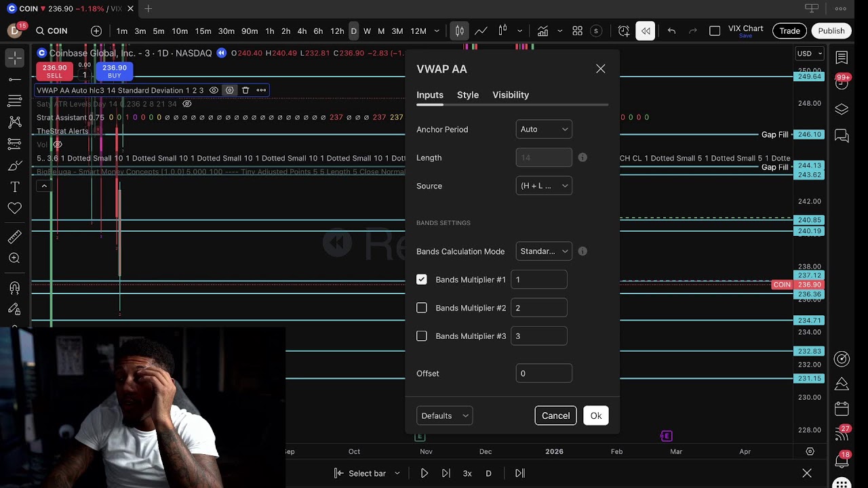Enable Bands Multiplier #3 checkbox
The image size is (868, 488).
pyautogui.click(x=422, y=336)
